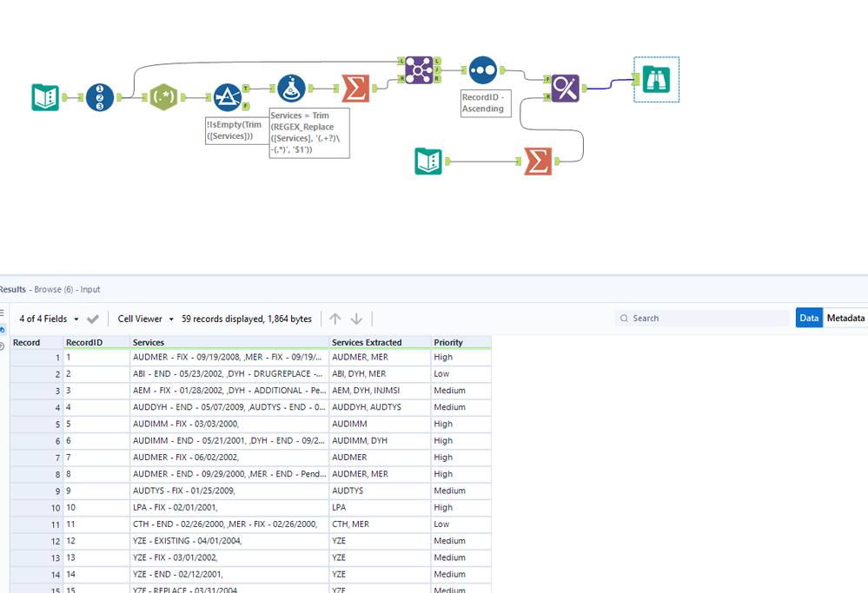868x593 pixels.
Task: Click the Join R output anchor
Action: pyautogui.click(x=437, y=79)
